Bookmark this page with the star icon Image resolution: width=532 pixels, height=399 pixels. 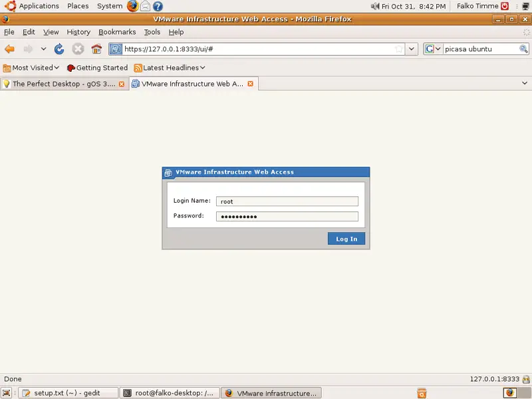(x=399, y=49)
